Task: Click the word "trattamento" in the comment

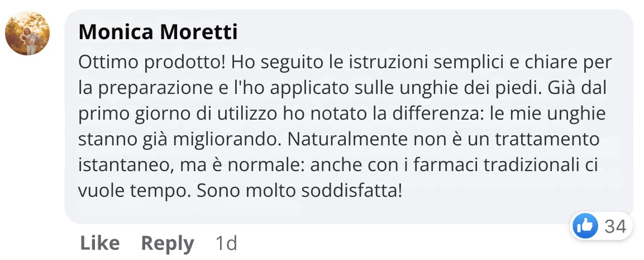Action: [547, 139]
